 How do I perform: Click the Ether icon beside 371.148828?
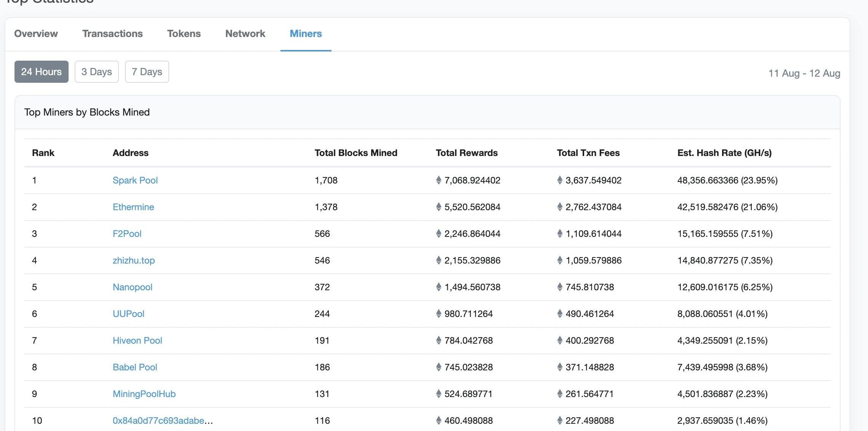click(x=560, y=367)
